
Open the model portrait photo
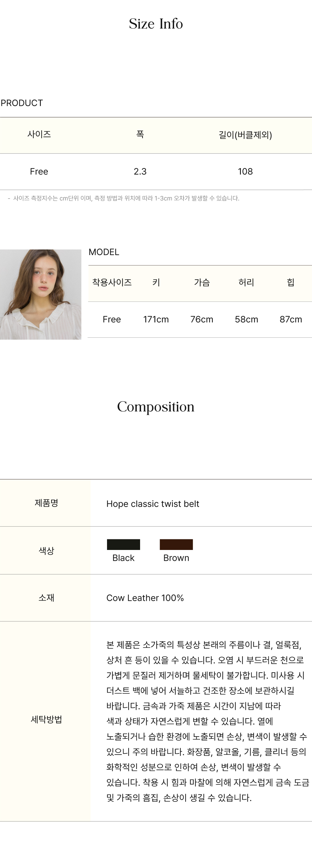click(x=41, y=295)
